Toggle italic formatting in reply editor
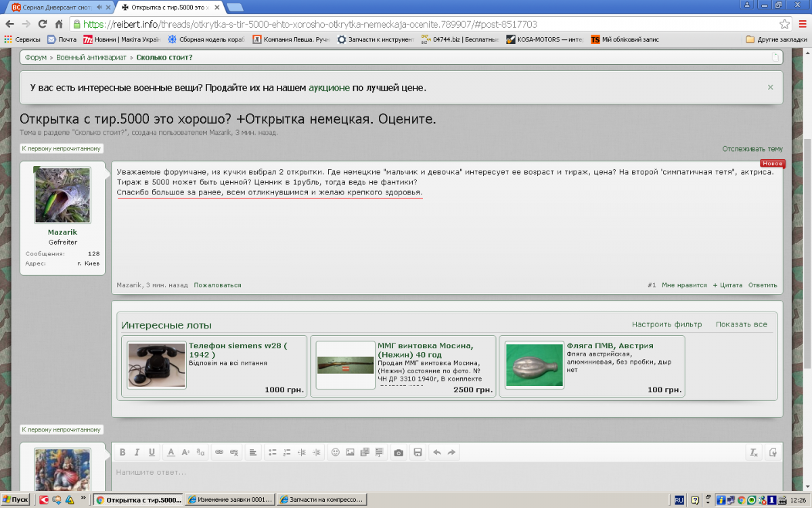This screenshot has width=812, height=508. pos(137,452)
